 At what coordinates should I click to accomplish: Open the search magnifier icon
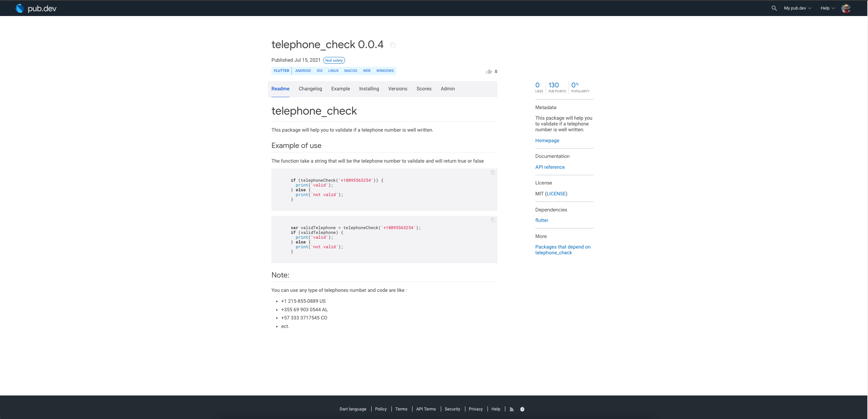click(774, 8)
